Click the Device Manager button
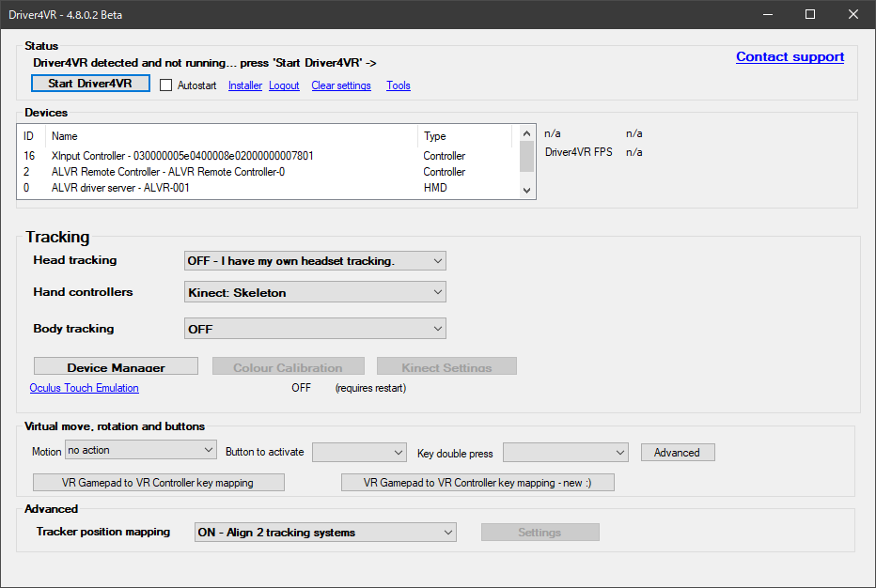876x588 pixels. click(x=117, y=367)
